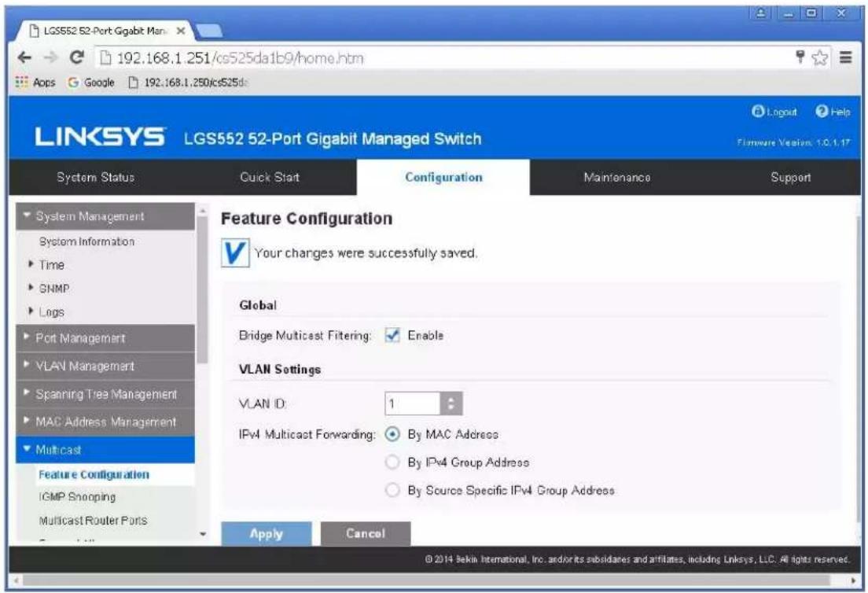Open System Information page
The image size is (868, 593).
[87, 241]
